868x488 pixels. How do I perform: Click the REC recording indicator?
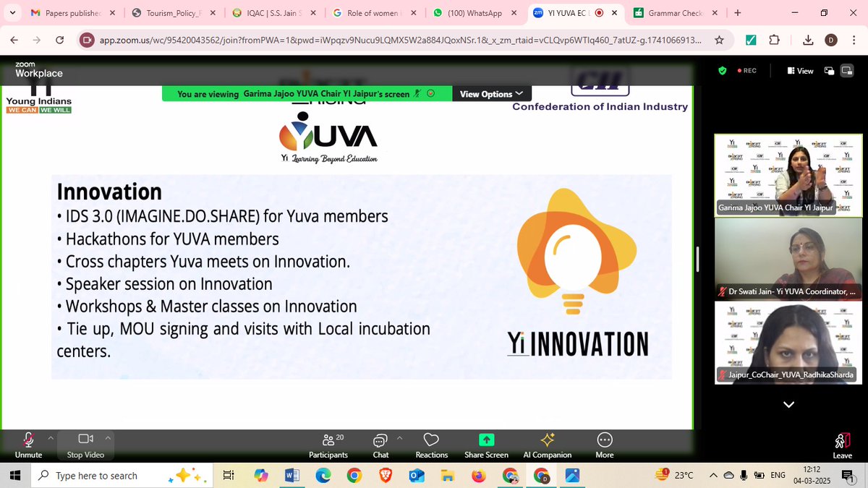point(746,71)
